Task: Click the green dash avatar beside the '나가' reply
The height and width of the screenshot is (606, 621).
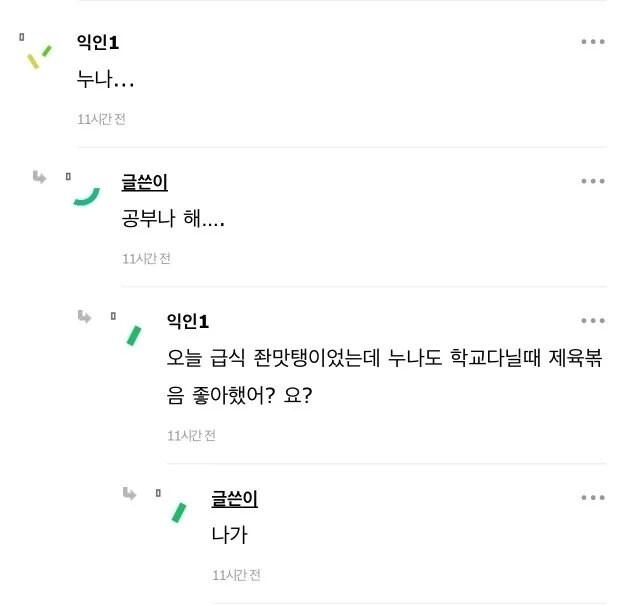Action: [179, 513]
